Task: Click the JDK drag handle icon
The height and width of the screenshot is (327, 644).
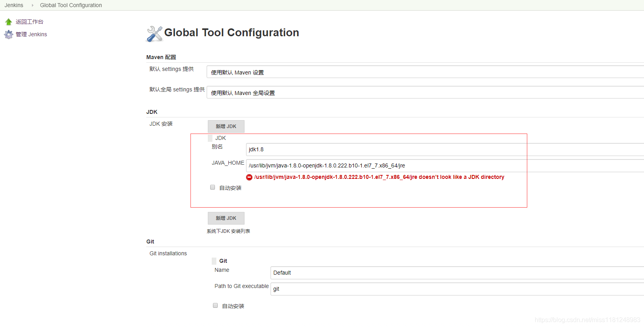Action: (210, 138)
